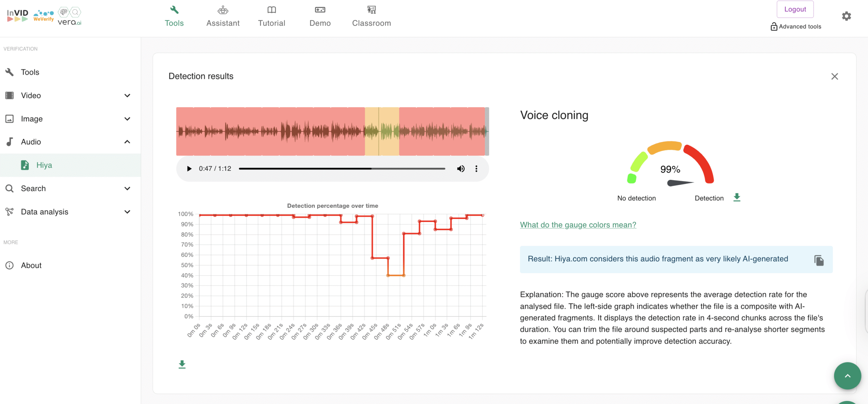Play the analysed audio file

(x=189, y=168)
